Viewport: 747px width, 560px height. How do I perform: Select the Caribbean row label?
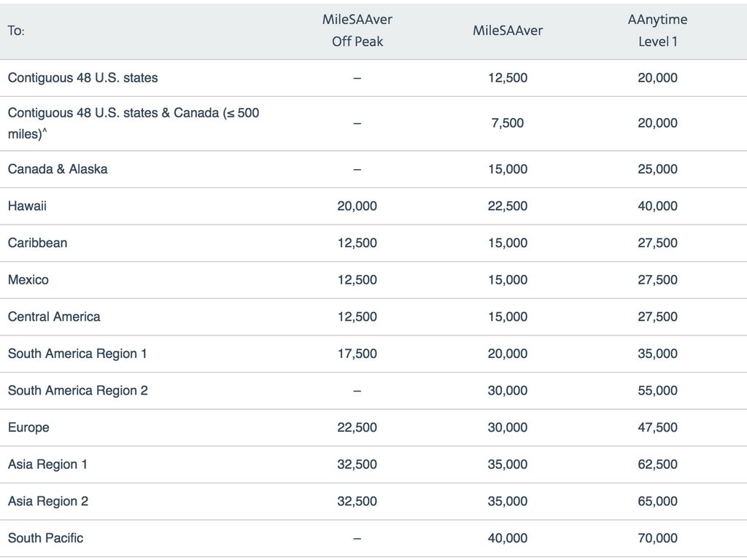coord(37,243)
